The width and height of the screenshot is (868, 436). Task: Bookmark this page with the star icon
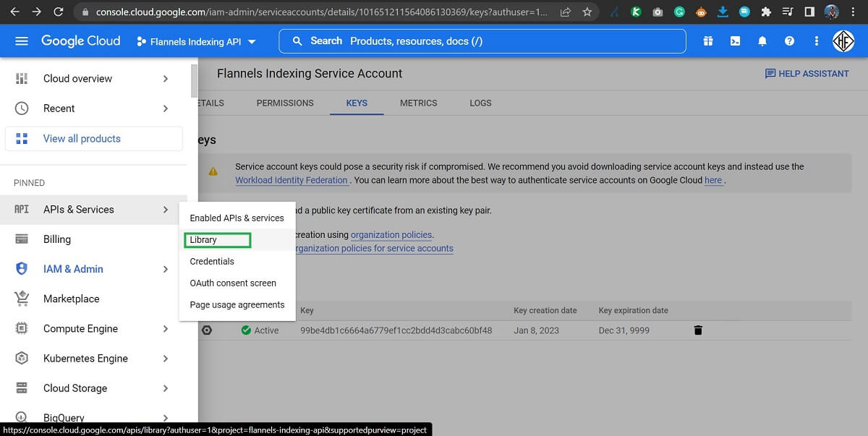click(x=587, y=12)
